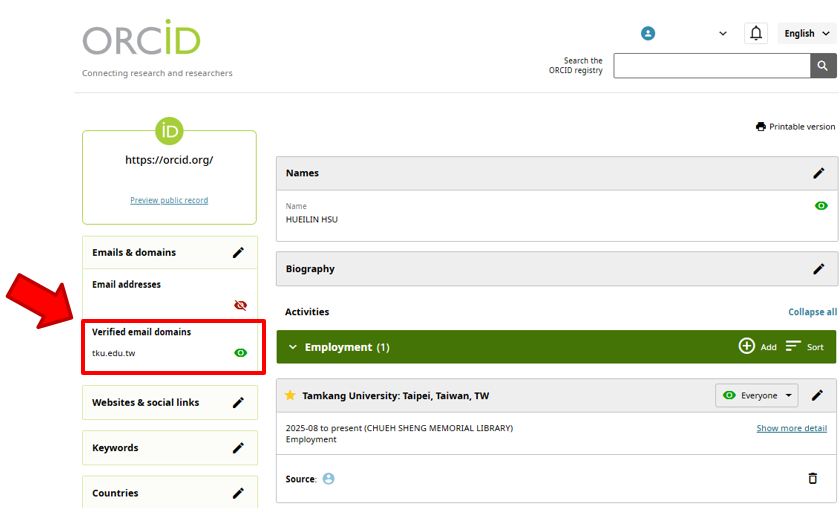Screen dimensions: 839x508
Task: Click the HUEILIN HSU name text
Action: [311, 219]
